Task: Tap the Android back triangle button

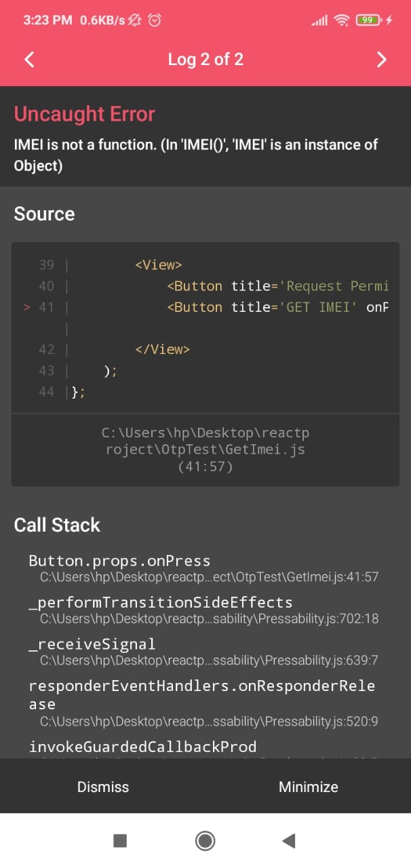Action: (289, 841)
